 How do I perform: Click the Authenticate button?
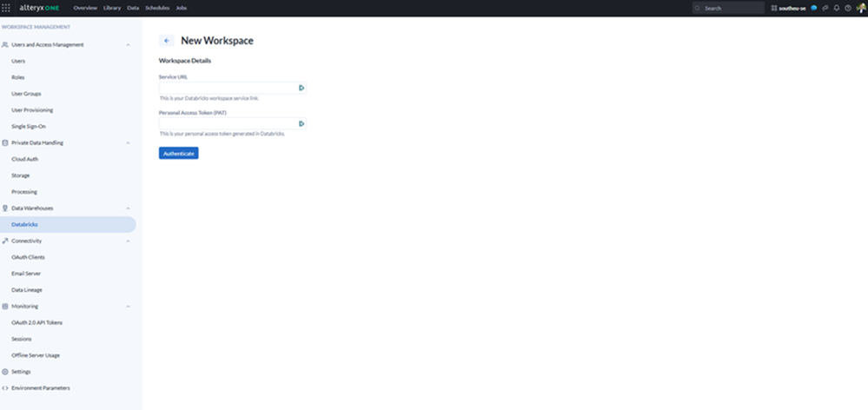pyautogui.click(x=178, y=153)
